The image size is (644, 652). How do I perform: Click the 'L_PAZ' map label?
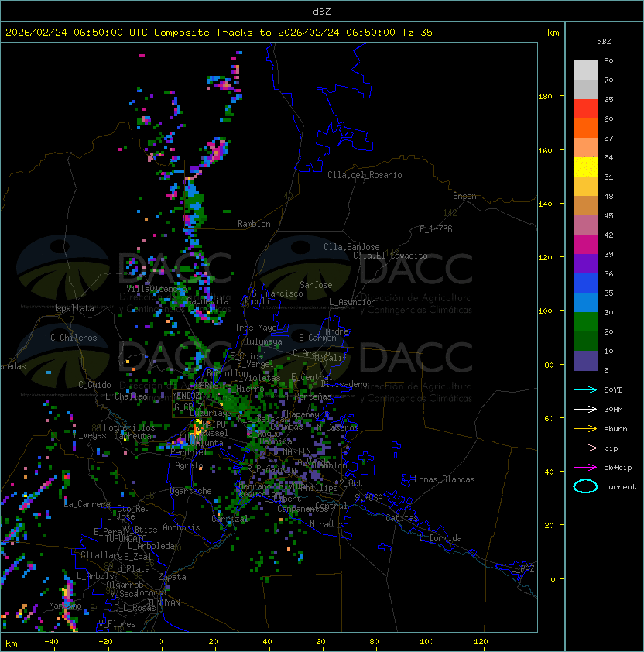tap(522, 569)
